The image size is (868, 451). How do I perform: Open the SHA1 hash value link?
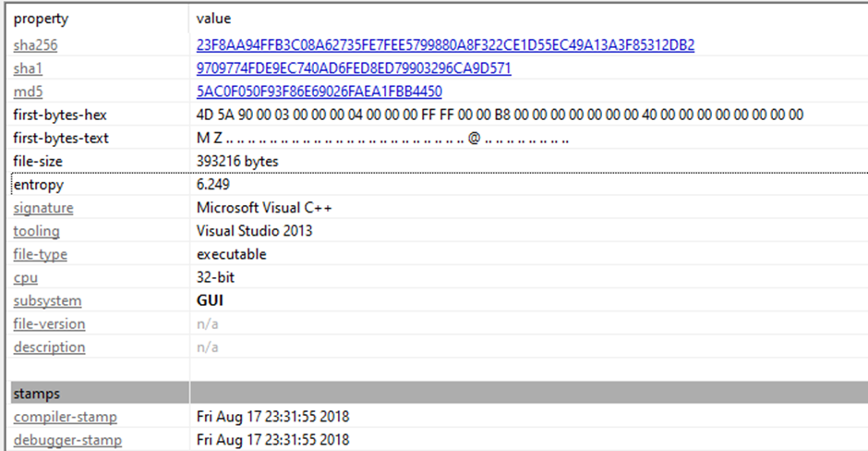[354, 68]
